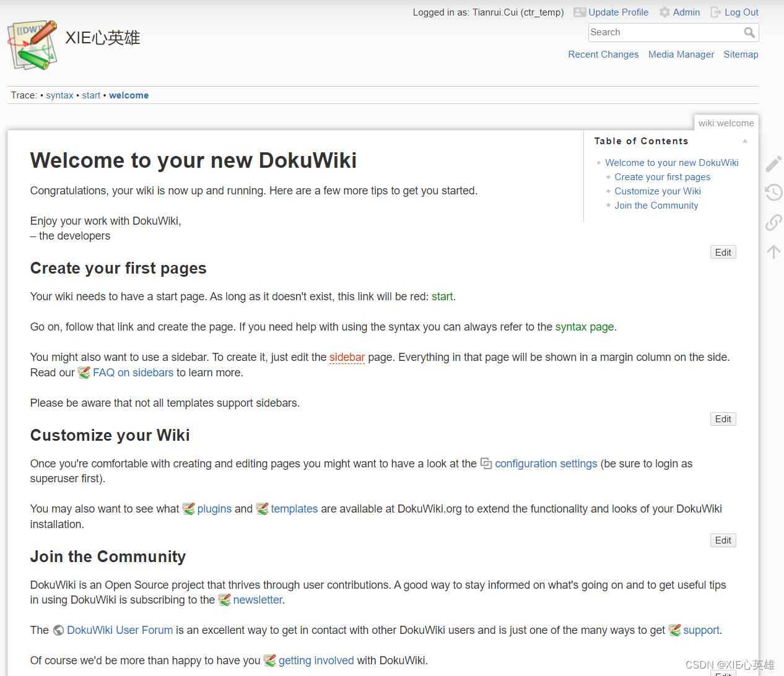Image resolution: width=784 pixels, height=676 pixels.
Task: Open the syntax page link
Action: coord(585,327)
